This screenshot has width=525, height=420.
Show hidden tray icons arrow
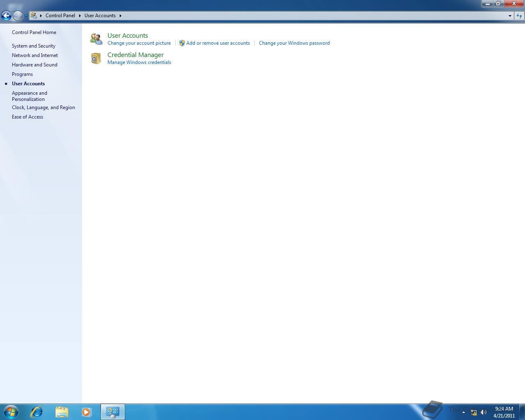(x=464, y=412)
